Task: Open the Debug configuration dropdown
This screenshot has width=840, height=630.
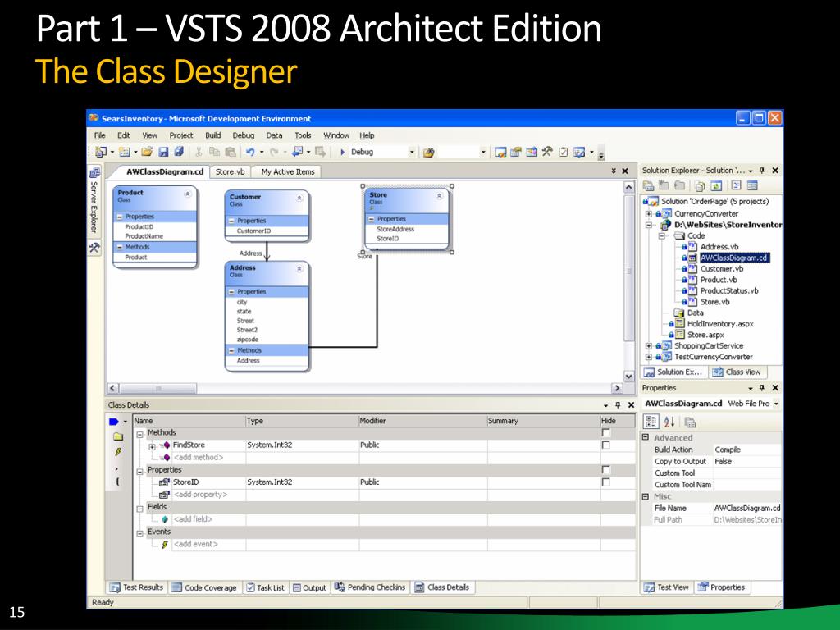Action: pyautogui.click(x=412, y=152)
